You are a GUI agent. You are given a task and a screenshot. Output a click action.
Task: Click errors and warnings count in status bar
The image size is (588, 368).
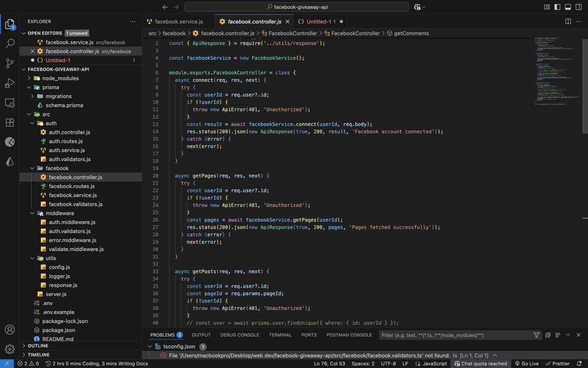tap(27, 364)
